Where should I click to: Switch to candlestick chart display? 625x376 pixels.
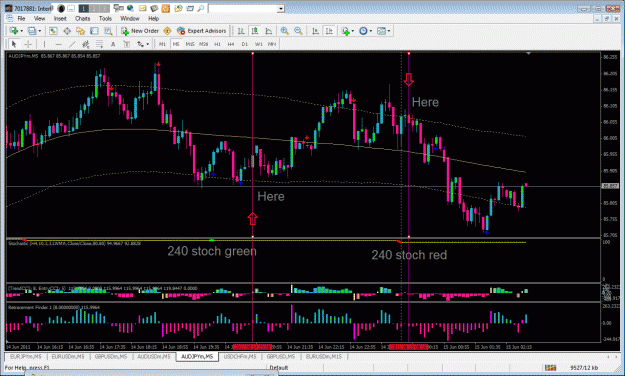[255, 31]
